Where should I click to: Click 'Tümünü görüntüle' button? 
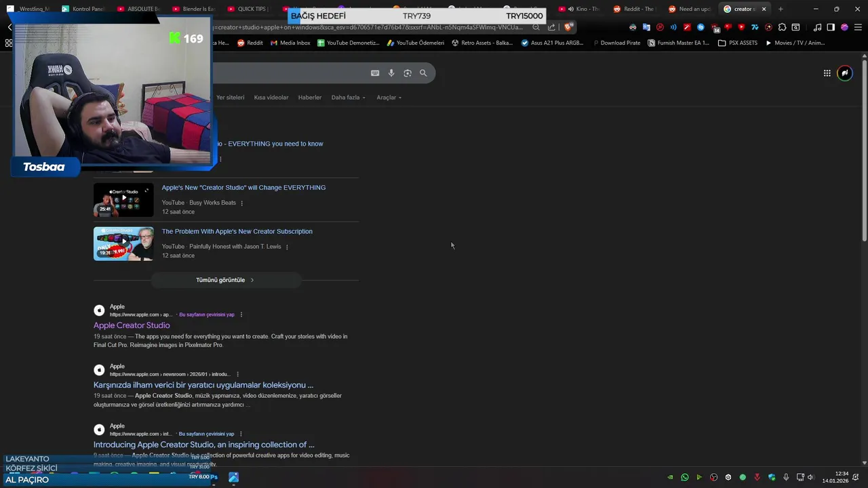(225, 280)
